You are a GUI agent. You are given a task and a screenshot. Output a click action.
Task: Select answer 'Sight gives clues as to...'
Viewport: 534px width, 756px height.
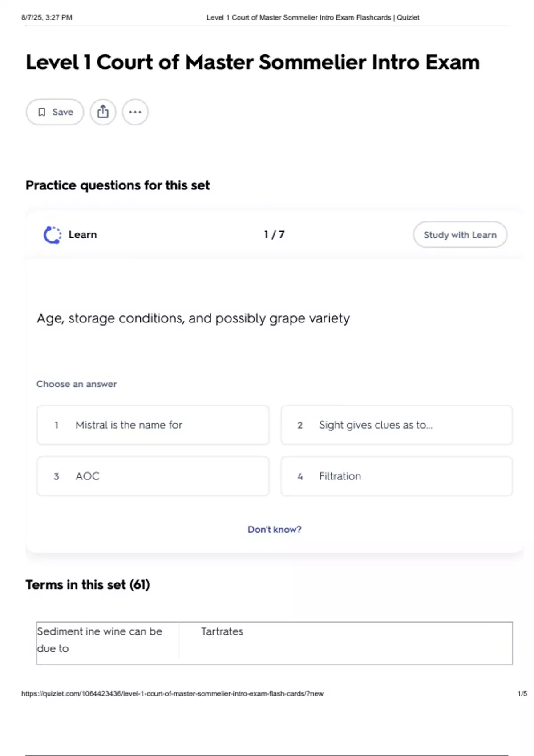click(396, 425)
